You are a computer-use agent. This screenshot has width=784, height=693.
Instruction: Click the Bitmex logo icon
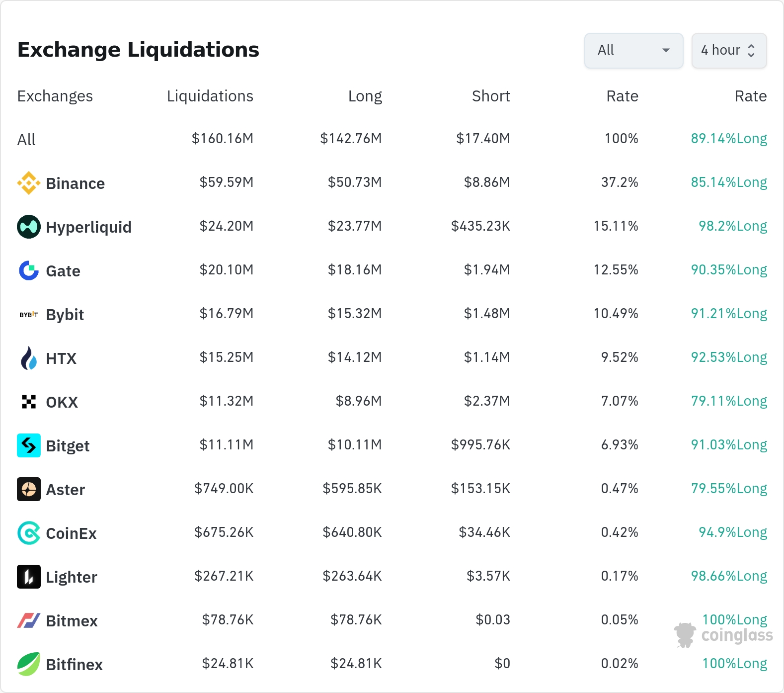[x=29, y=620]
